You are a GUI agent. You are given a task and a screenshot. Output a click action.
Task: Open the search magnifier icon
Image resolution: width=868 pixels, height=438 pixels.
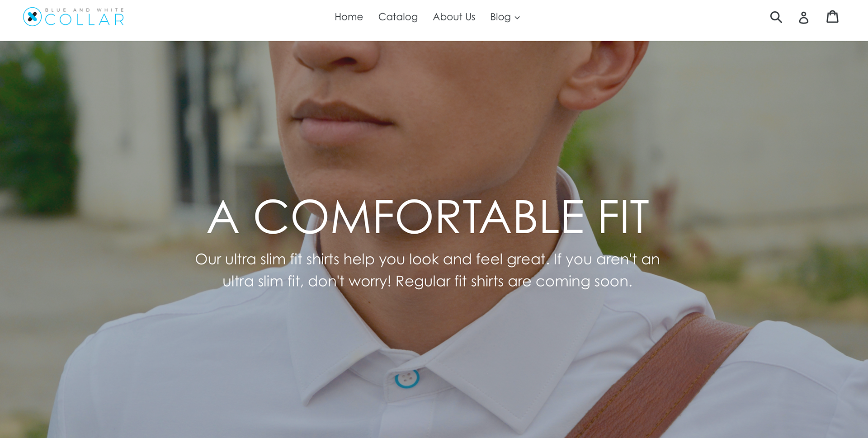tap(776, 17)
